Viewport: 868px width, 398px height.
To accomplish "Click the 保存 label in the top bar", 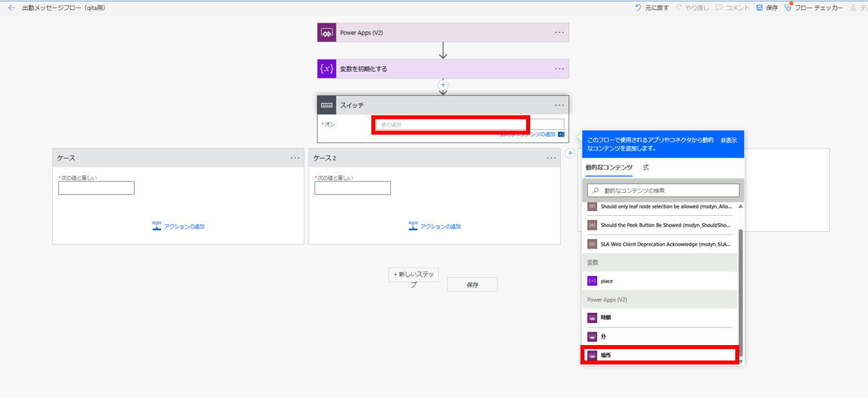I will [x=771, y=8].
